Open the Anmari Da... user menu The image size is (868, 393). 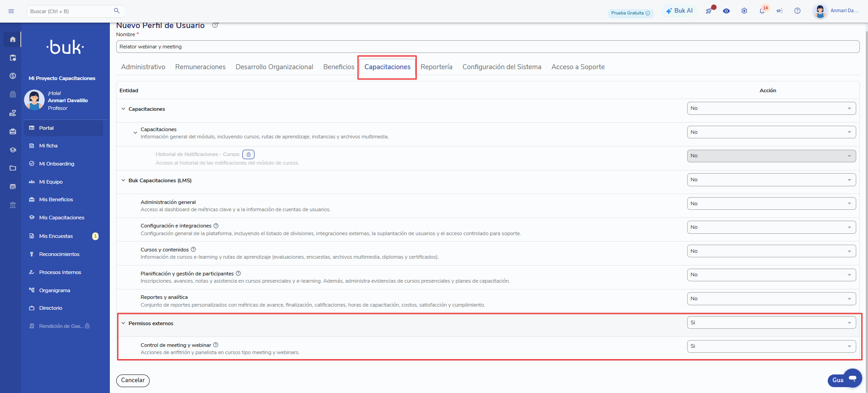[836, 11]
